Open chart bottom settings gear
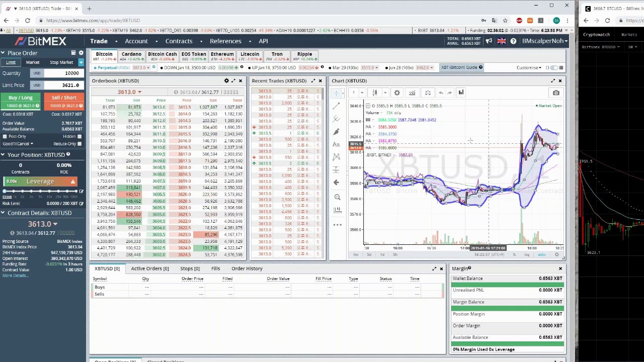644x362 pixels. click(x=557, y=255)
